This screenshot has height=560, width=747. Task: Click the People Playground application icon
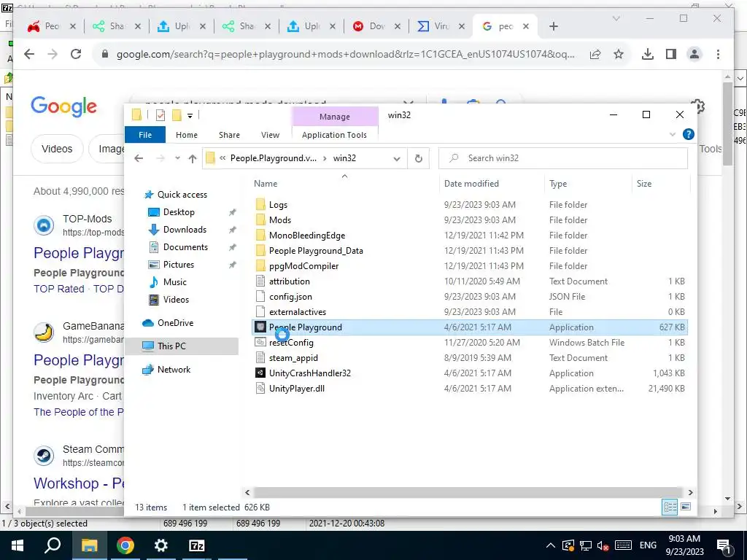tap(260, 327)
